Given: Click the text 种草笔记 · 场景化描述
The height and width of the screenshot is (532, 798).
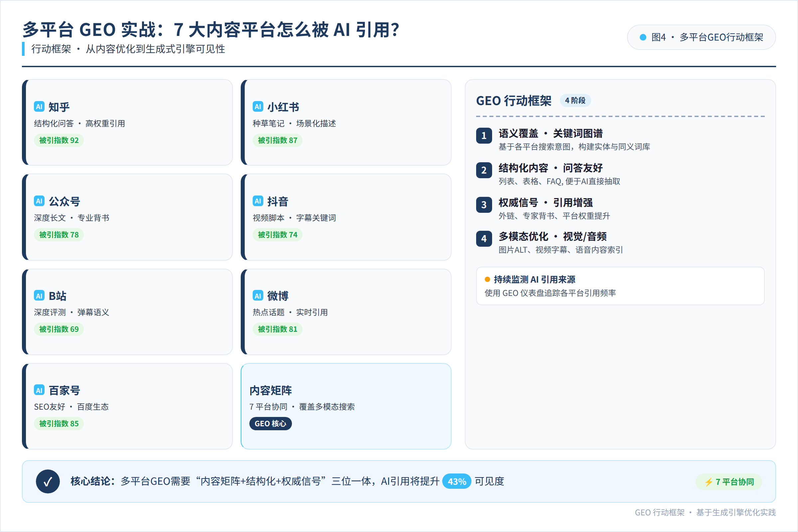Looking at the screenshot, I should coord(294,123).
